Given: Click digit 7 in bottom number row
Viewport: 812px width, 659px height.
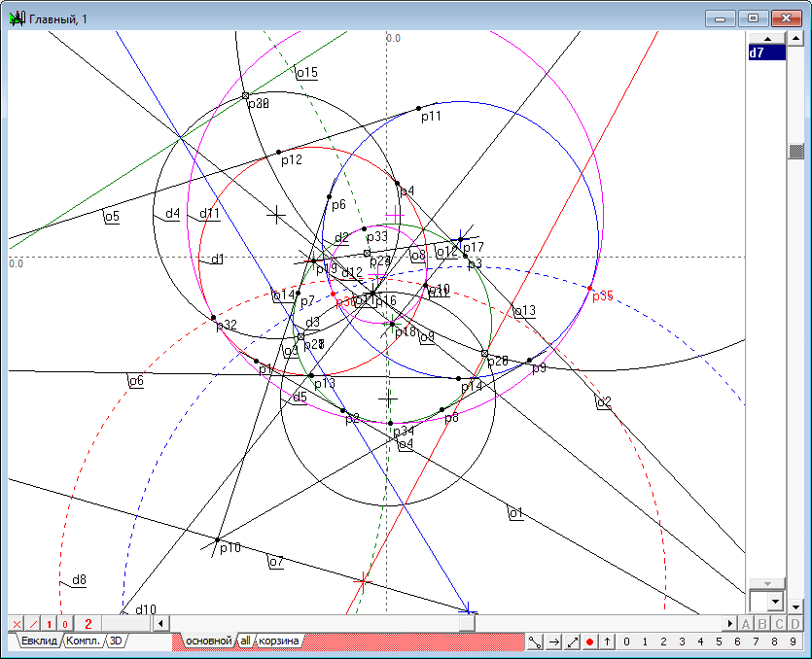Looking at the screenshot, I should point(756,642).
